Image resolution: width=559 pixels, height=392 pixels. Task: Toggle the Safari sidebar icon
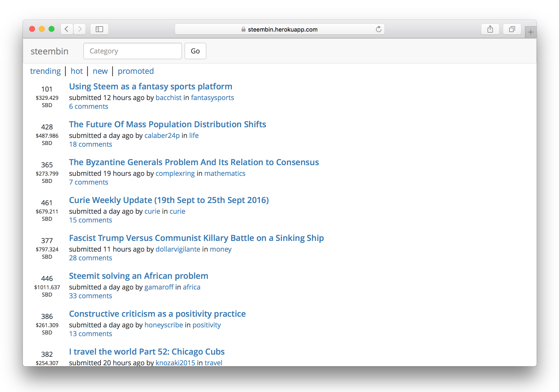(99, 29)
